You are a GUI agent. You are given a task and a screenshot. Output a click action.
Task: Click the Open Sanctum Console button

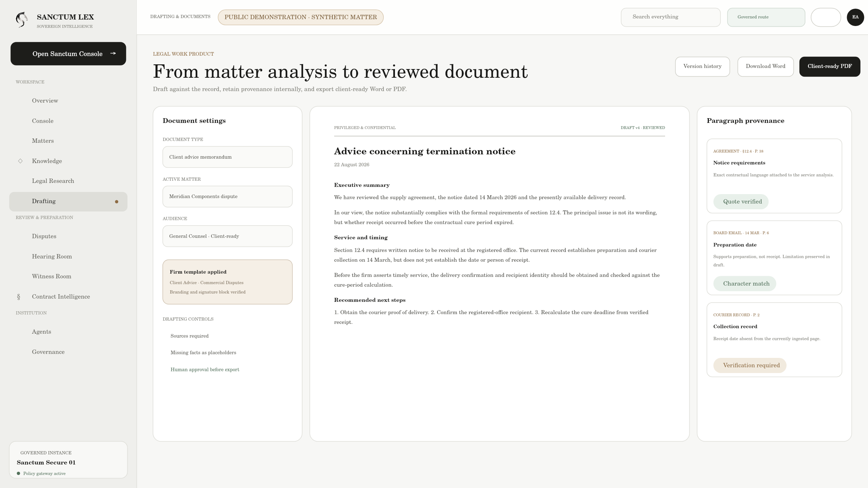68,54
